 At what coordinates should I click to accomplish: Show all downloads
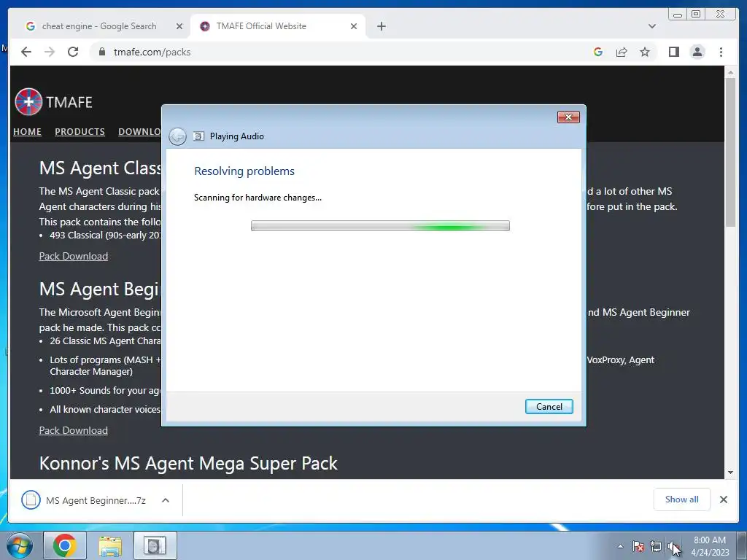pyautogui.click(x=682, y=499)
